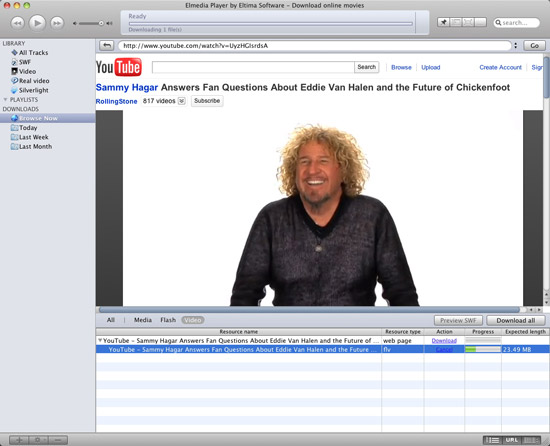The height and width of the screenshot is (446, 550).
Task: Click the high-volume speaker icon
Action: 109,23
